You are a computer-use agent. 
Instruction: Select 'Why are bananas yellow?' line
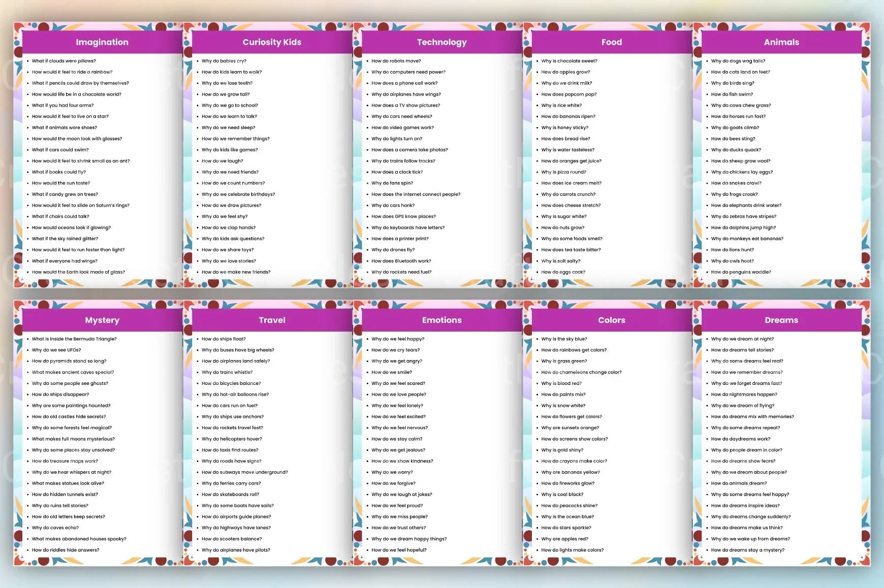pos(571,473)
